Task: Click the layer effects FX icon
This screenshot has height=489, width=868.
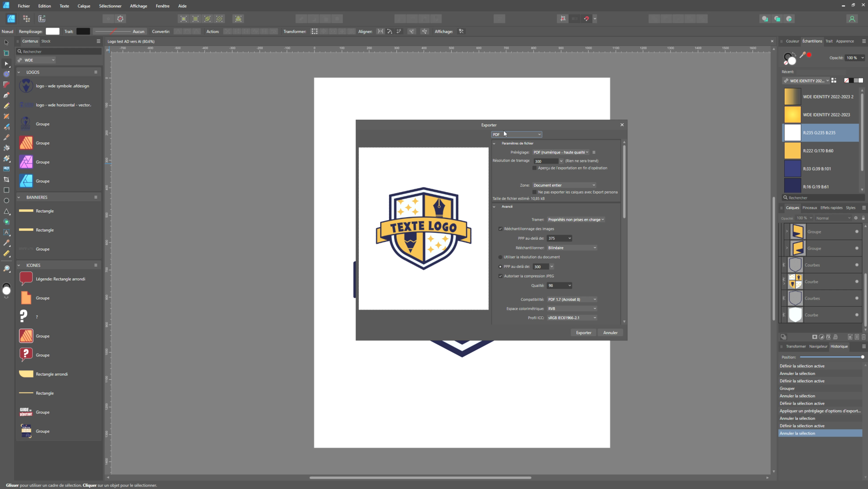Action: click(x=828, y=337)
